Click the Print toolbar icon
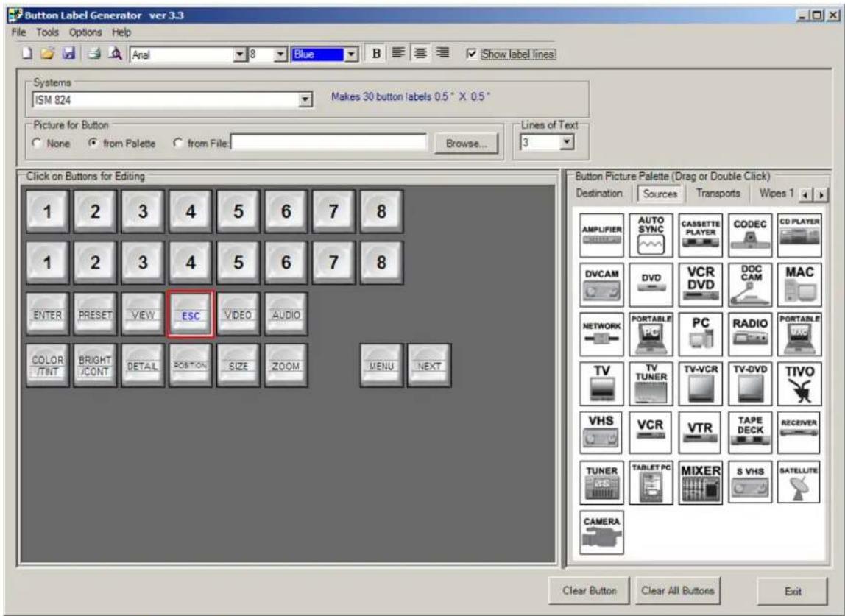This screenshot has width=845, height=616. click(x=94, y=53)
